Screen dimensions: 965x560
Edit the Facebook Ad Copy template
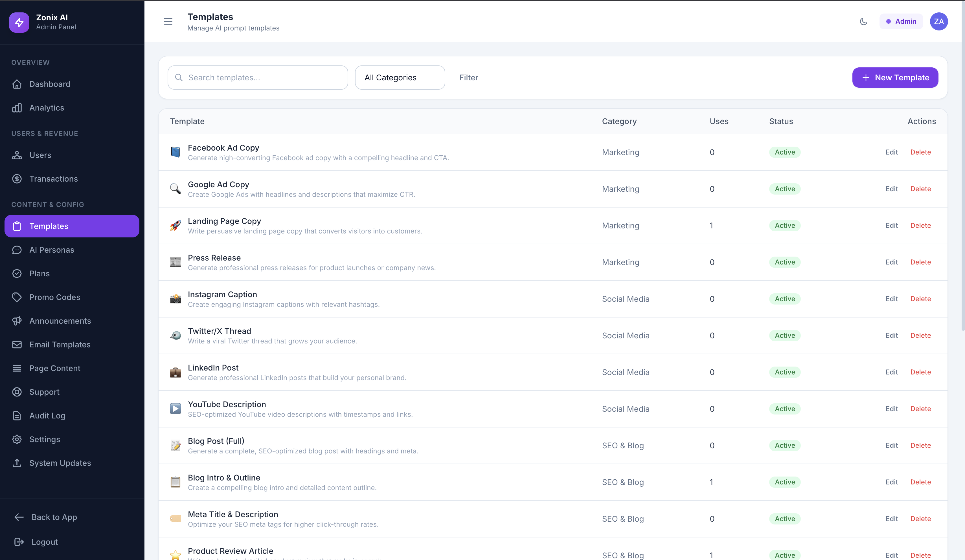[x=891, y=152]
